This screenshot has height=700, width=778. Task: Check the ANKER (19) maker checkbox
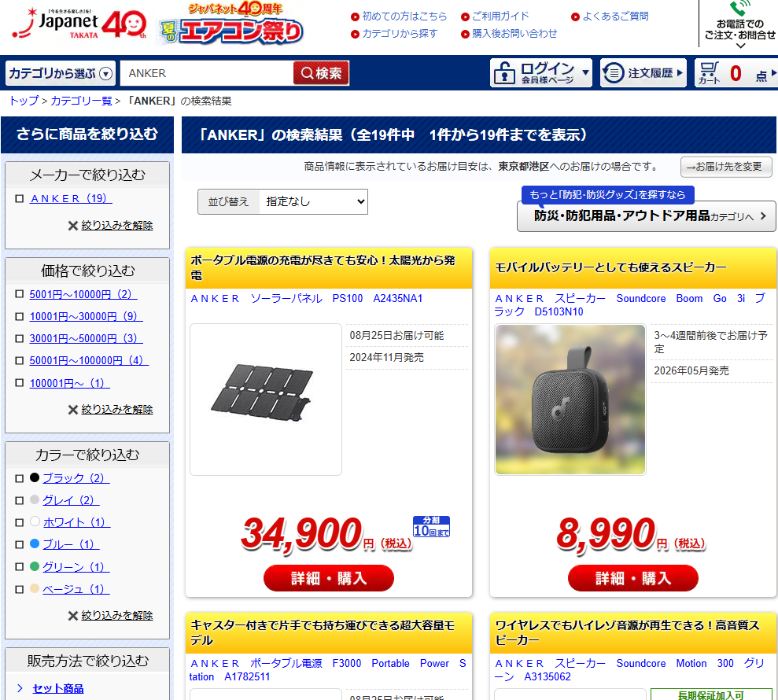pos(20,198)
